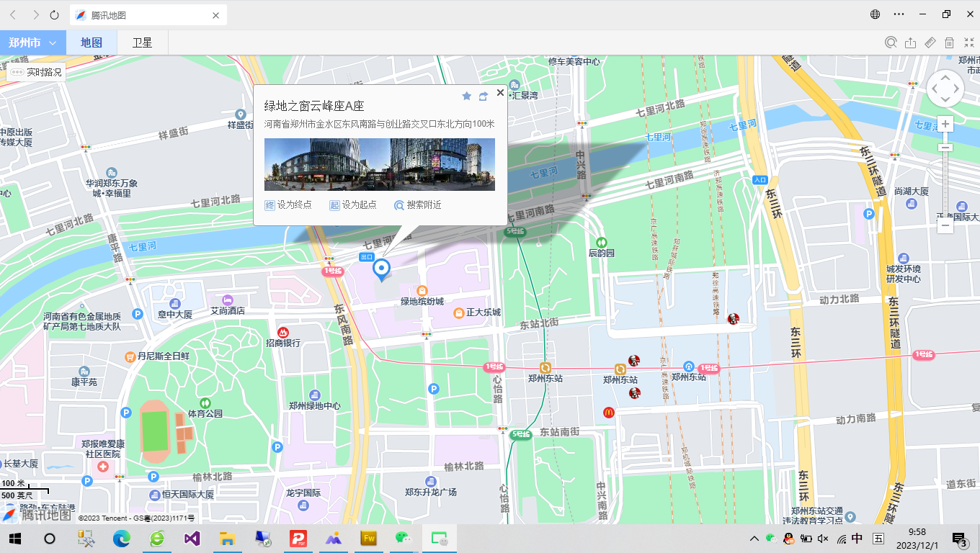Open the 郑州市 city selector dropdown
Image resolution: width=980 pixels, height=553 pixels.
pyautogui.click(x=32, y=42)
